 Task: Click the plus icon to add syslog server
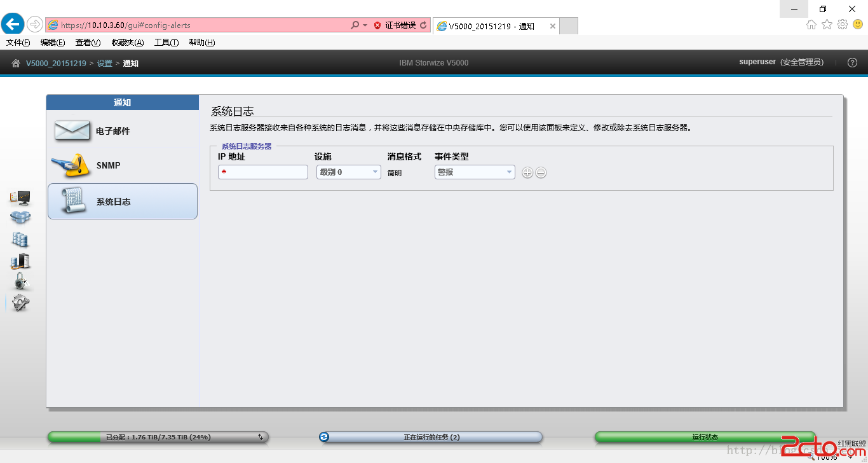(x=527, y=172)
